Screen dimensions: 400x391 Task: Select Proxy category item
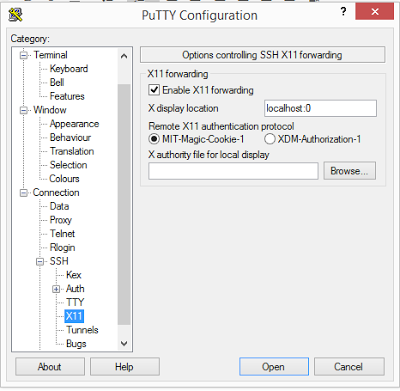(61, 220)
